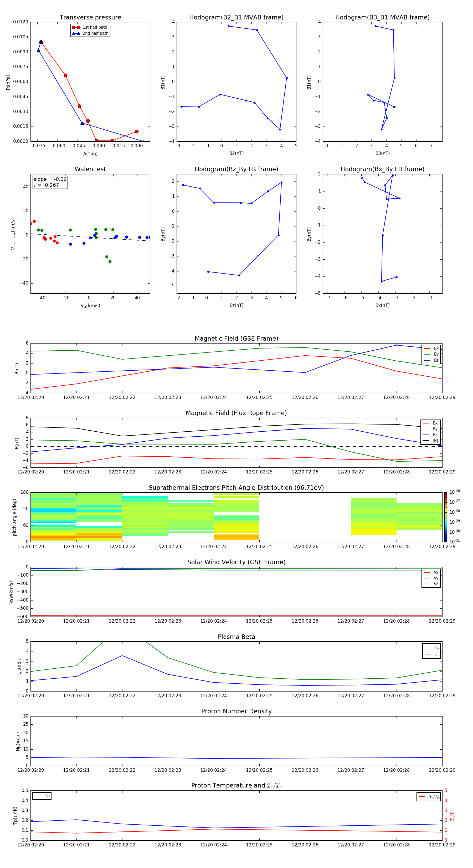Click the "Hodogram(Bz_By FR frame)" title
473x868 pixels.
(x=236, y=169)
